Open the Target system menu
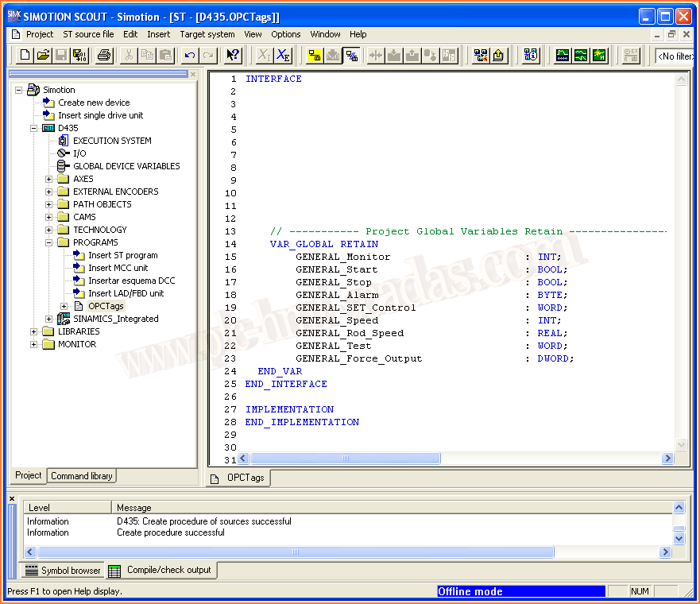 tap(207, 34)
